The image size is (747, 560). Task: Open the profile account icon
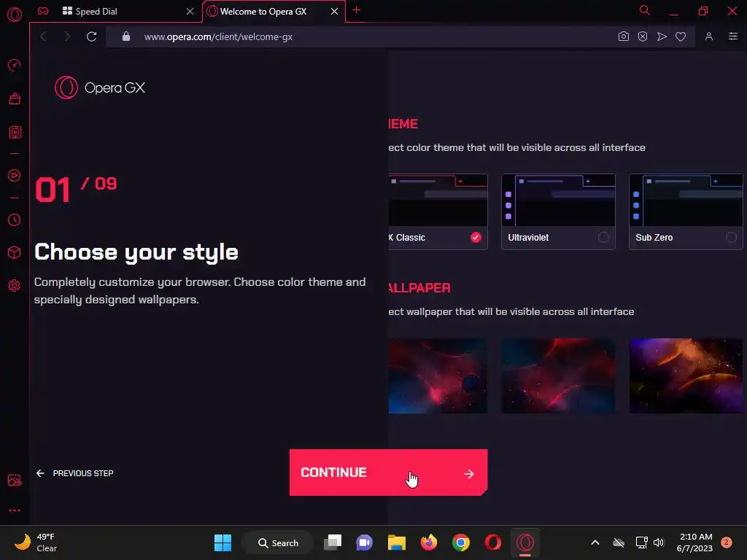[x=709, y=36]
